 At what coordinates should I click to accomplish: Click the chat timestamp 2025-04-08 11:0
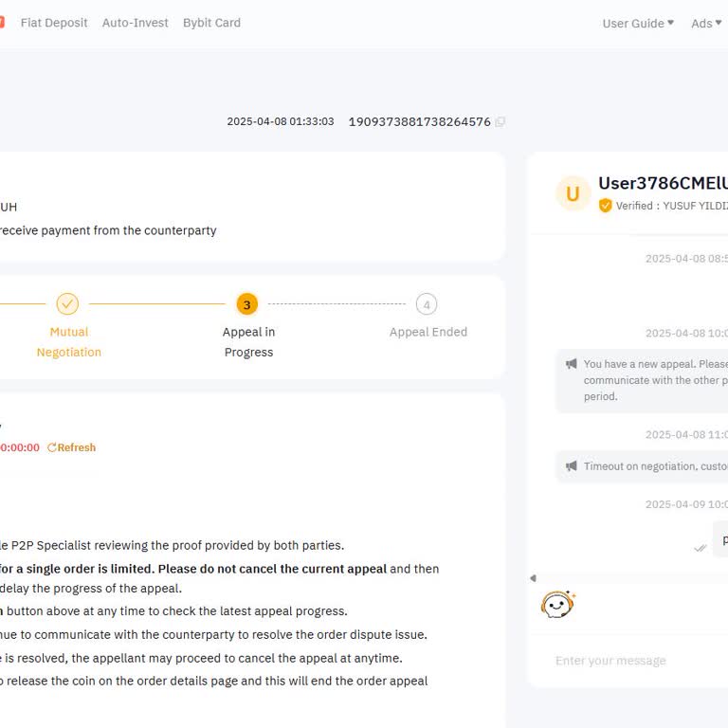[686, 434]
